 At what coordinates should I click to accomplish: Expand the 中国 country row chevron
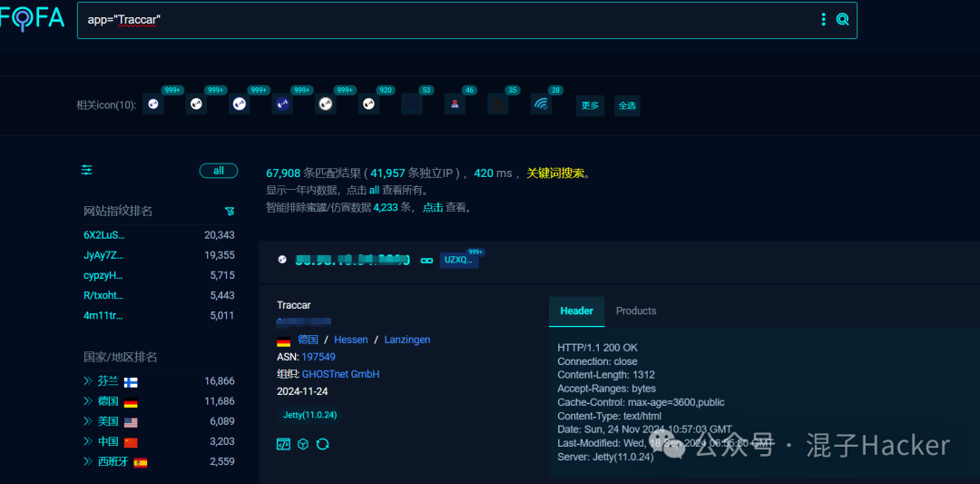point(87,441)
